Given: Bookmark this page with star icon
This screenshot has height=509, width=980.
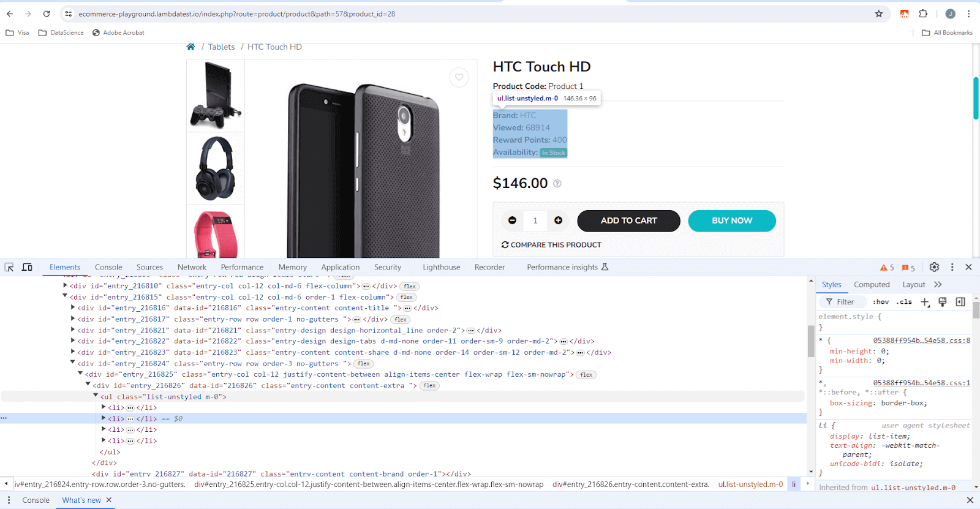Looking at the screenshot, I should [x=879, y=13].
